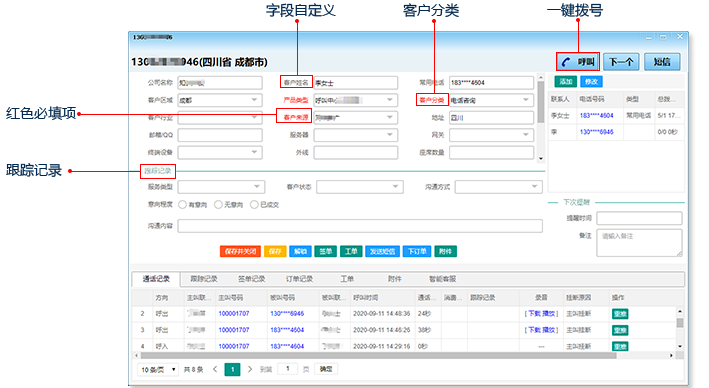Open the 智能客服 tab

(442, 279)
